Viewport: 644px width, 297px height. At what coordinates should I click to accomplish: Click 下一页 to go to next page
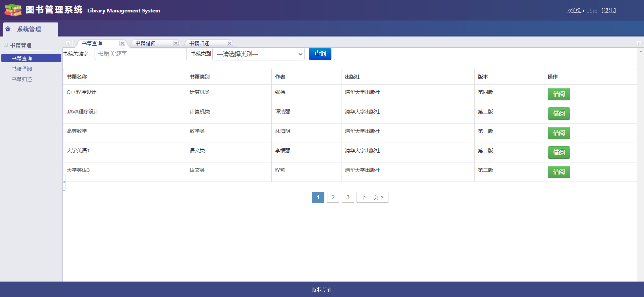(x=372, y=197)
